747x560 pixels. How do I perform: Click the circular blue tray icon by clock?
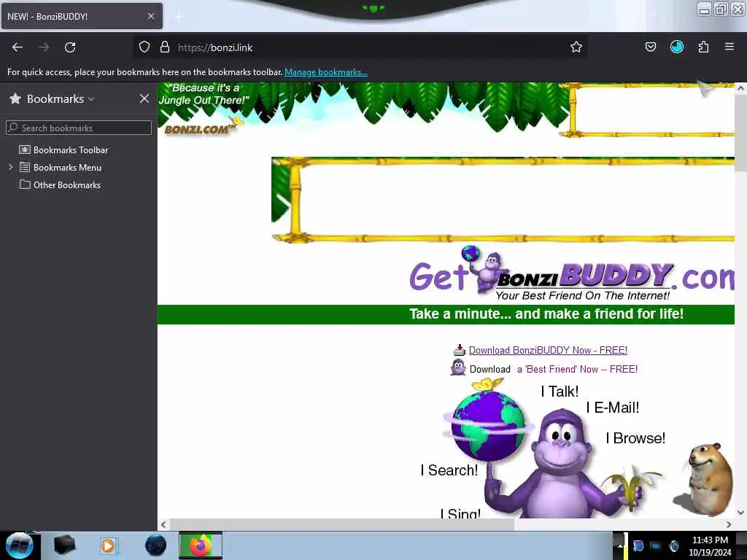[x=673, y=545]
